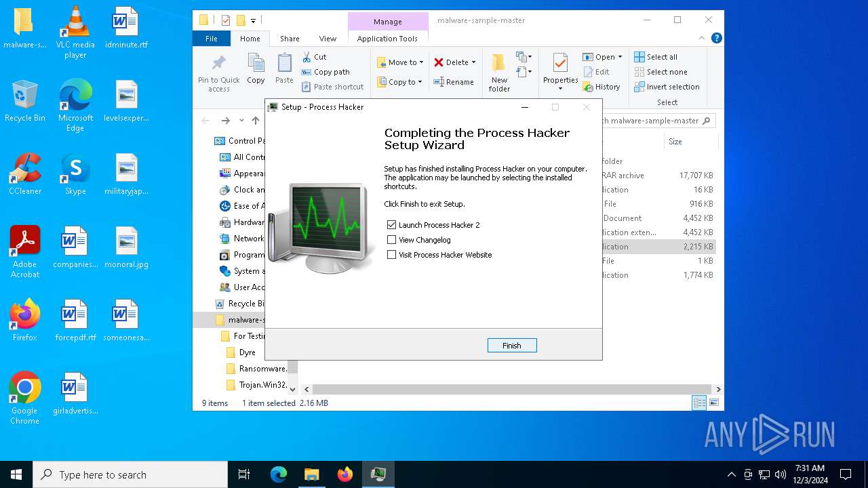Image resolution: width=868 pixels, height=488 pixels.
Task: Click the search malware-sample-master box
Action: pyautogui.click(x=658, y=121)
